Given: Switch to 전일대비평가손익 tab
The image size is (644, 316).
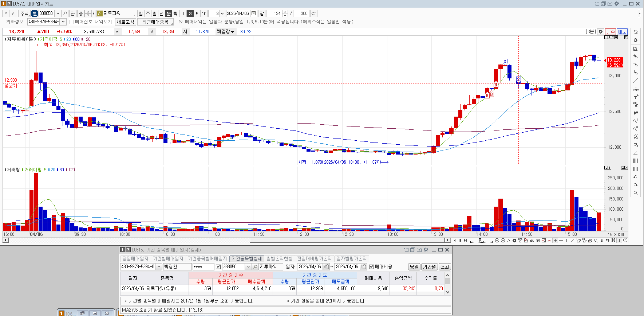Looking at the screenshot, I should coord(314,258).
